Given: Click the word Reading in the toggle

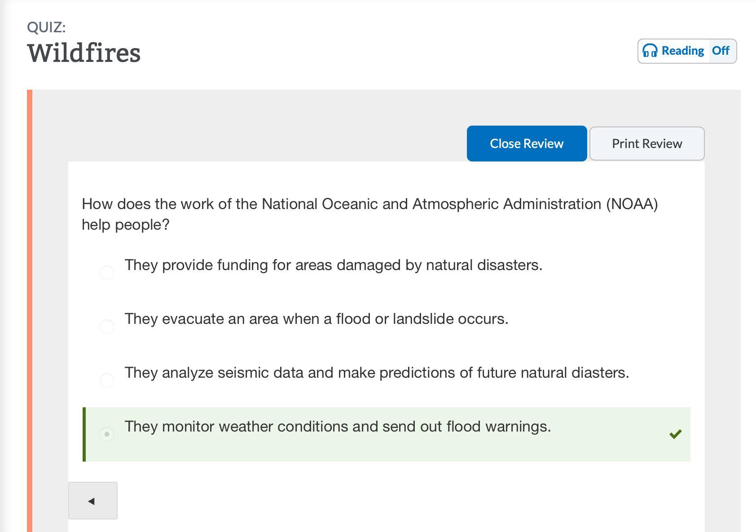Looking at the screenshot, I should tap(682, 51).
